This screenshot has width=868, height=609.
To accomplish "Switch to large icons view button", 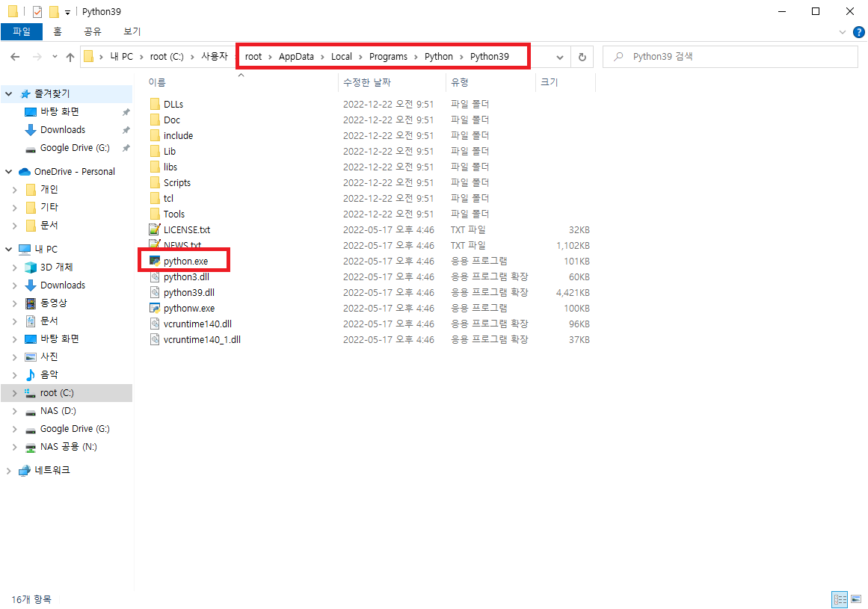I will point(856,599).
